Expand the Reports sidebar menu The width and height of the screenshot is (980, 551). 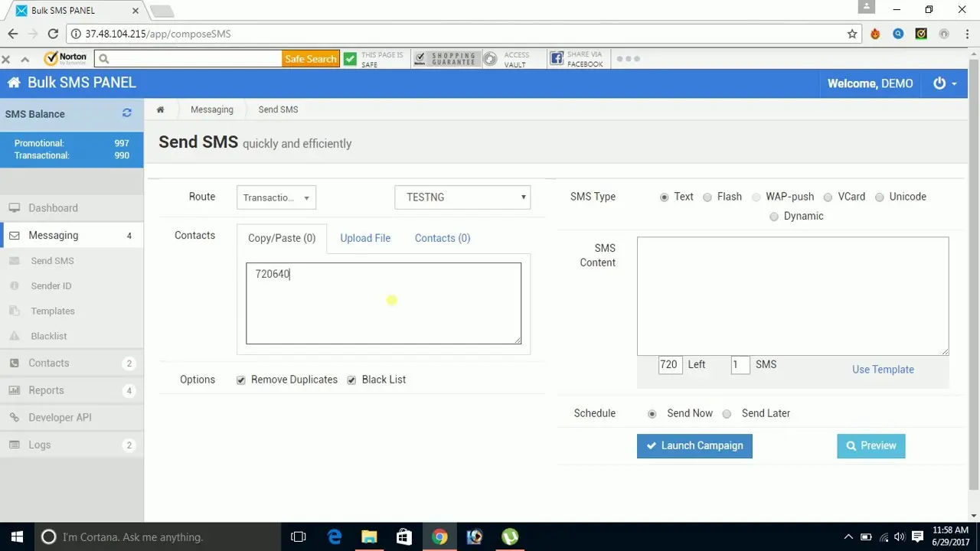click(72, 390)
